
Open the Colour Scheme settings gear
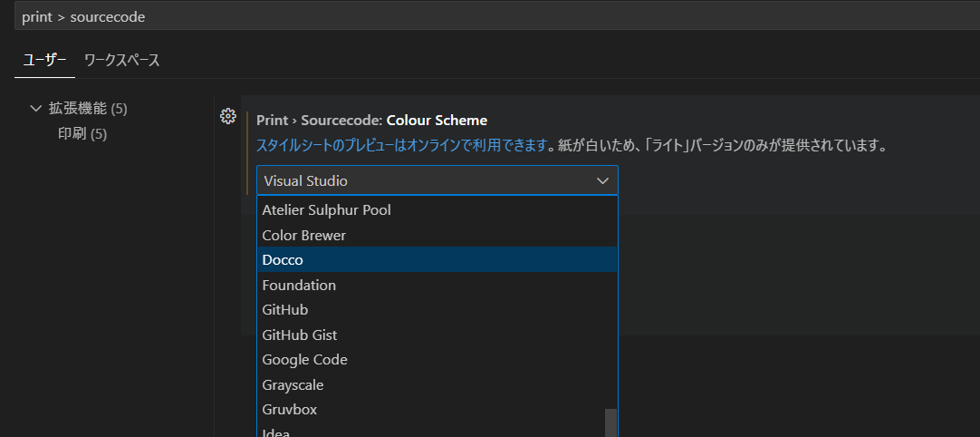tap(228, 116)
